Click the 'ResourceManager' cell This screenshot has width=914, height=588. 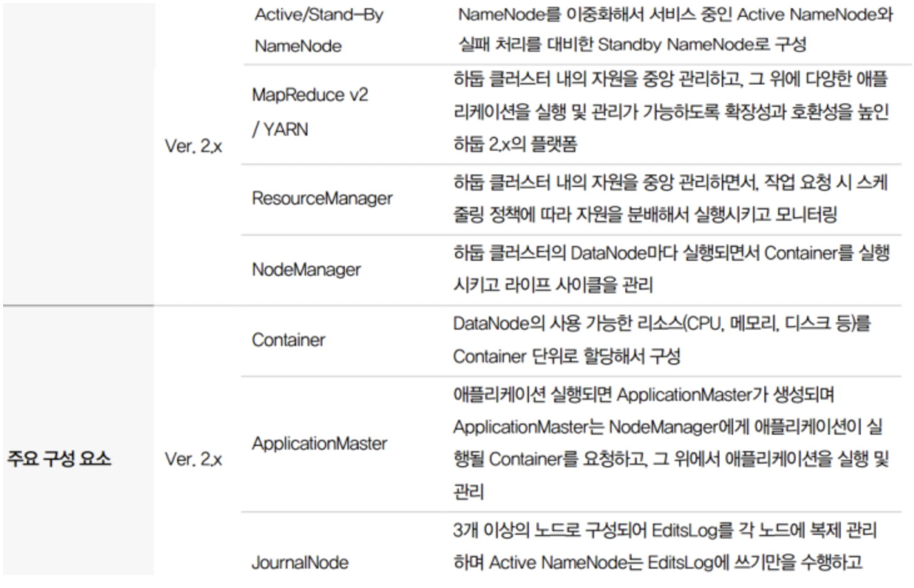pyautogui.click(x=322, y=198)
